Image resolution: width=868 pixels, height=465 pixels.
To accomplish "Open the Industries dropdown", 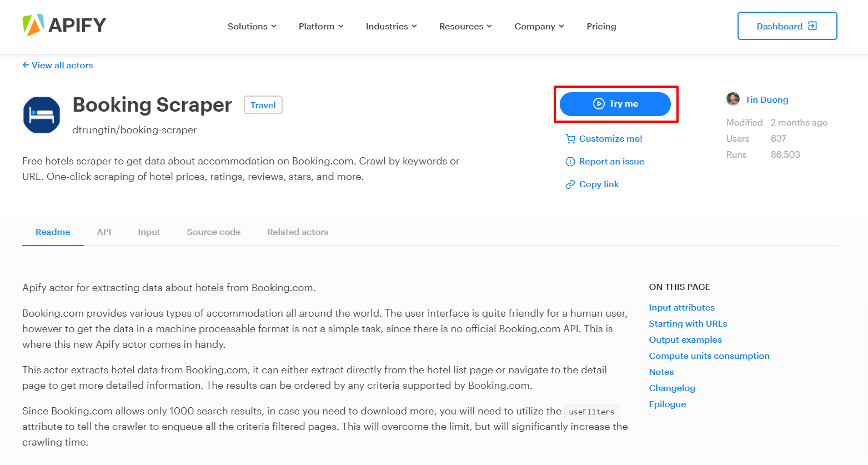I will point(392,26).
